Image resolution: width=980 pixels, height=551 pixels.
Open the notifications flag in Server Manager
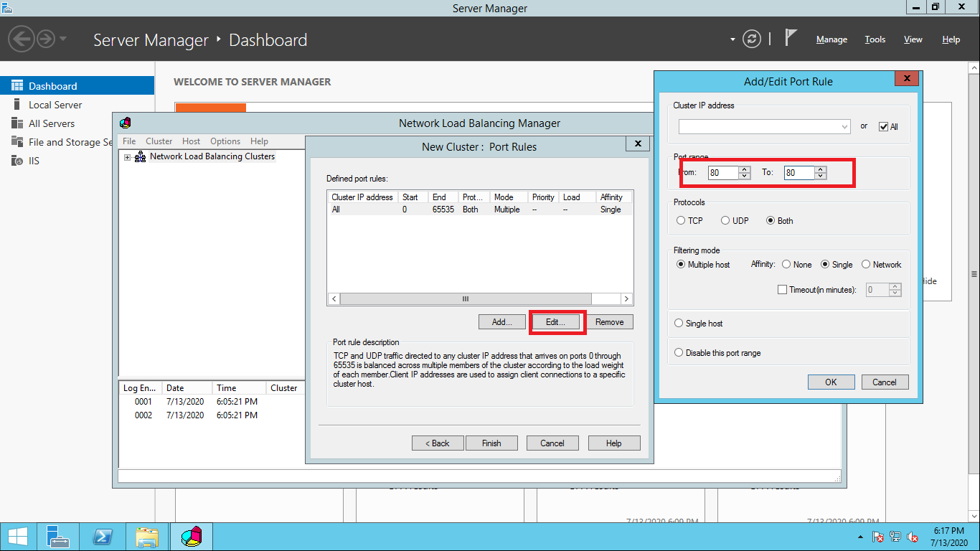[x=791, y=37]
